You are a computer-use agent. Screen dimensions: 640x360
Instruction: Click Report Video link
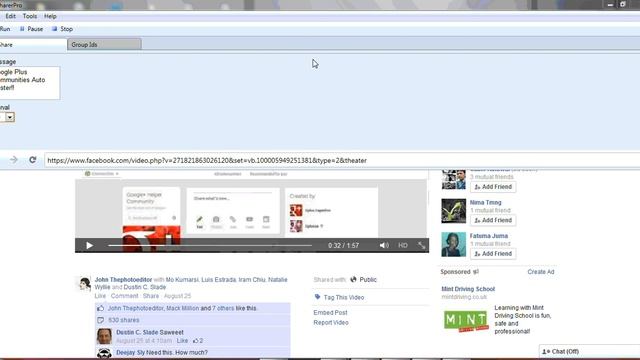[331, 322]
